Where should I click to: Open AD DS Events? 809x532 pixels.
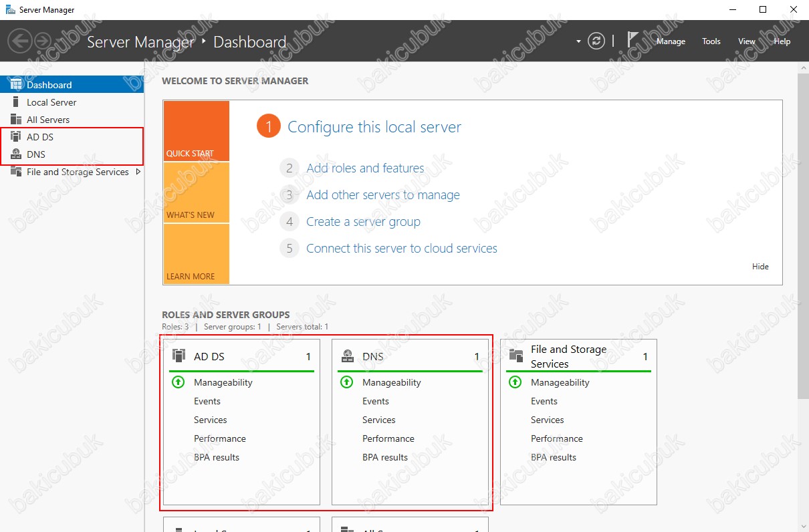207,401
